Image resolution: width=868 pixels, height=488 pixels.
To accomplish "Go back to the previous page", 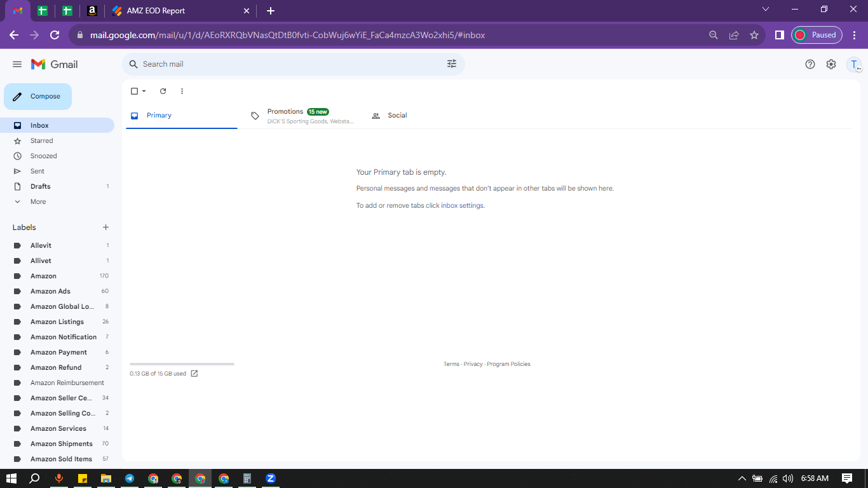I will (14, 36).
